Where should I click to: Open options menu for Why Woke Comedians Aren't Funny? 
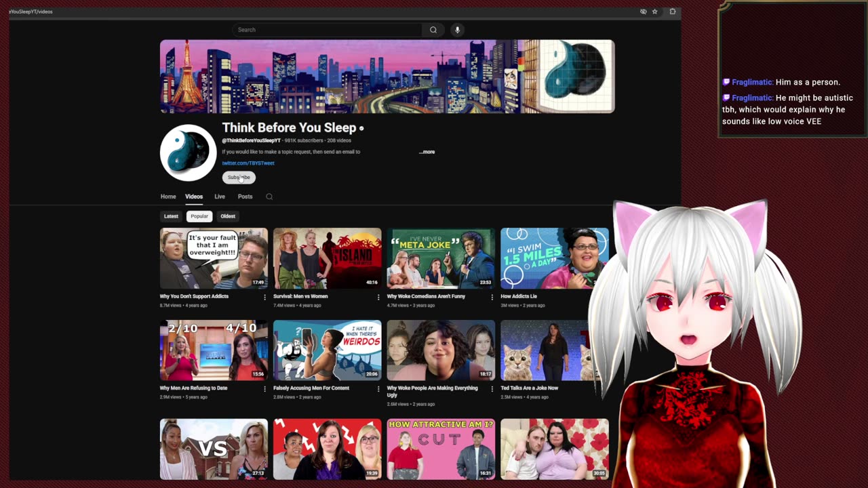click(492, 297)
